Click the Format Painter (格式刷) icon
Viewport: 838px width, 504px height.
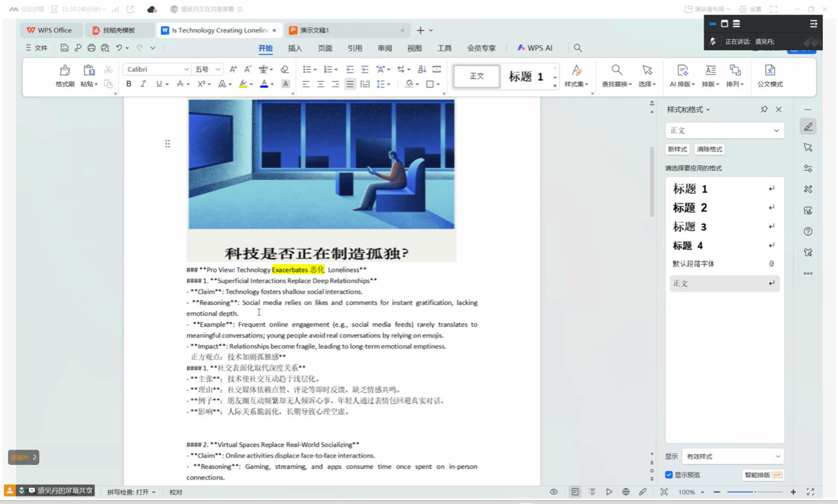pyautogui.click(x=65, y=70)
